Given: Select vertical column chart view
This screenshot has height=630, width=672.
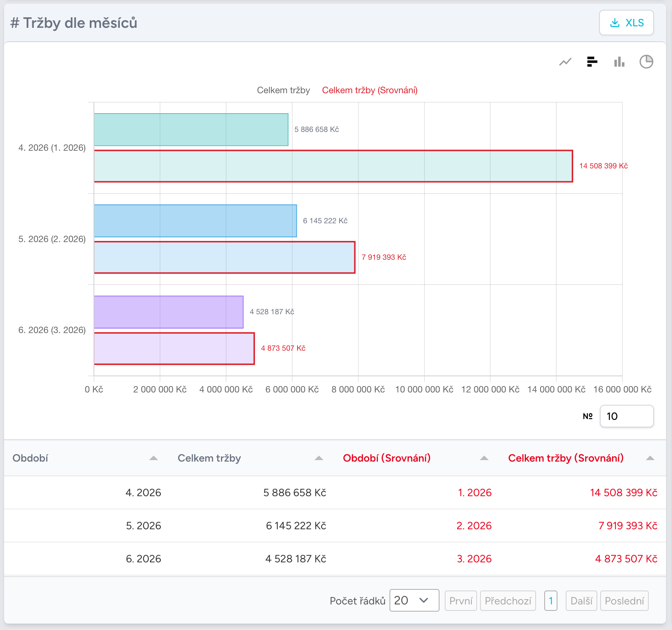Looking at the screenshot, I should [619, 62].
